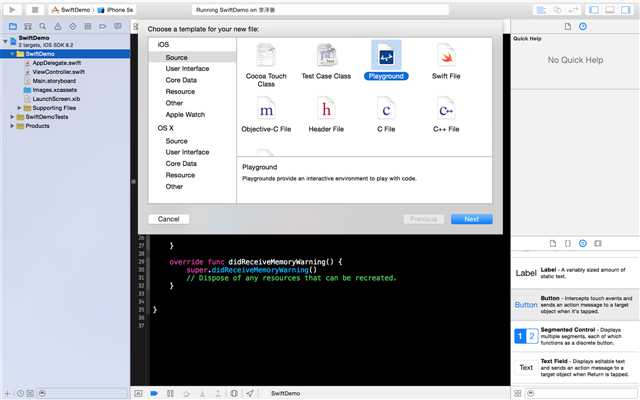The width and height of the screenshot is (640, 400).
Task: Toggle the right utilities pane
Action: point(626,10)
